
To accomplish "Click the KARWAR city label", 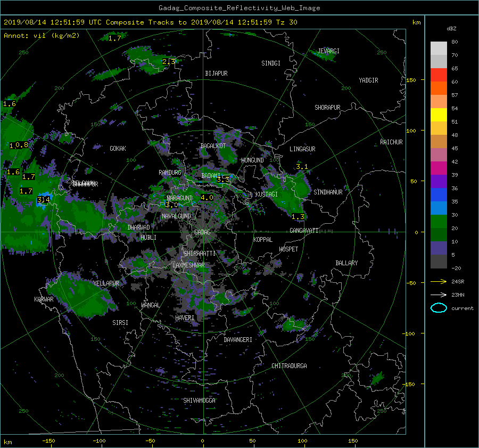I will click(x=44, y=299).
